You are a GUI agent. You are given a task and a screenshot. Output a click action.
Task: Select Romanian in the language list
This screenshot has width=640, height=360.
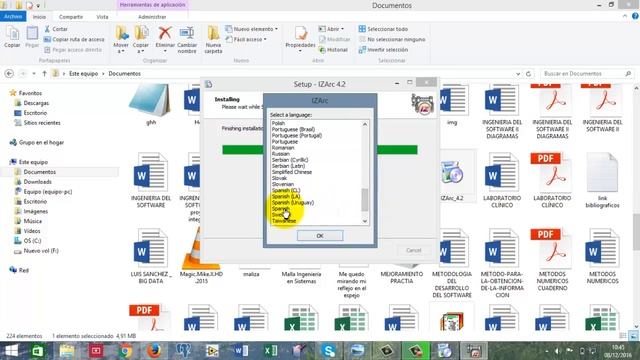click(x=283, y=148)
